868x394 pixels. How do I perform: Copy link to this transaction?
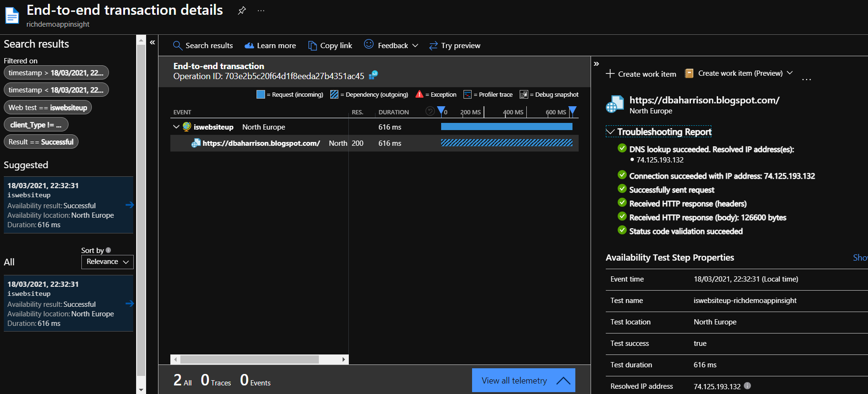click(330, 46)
